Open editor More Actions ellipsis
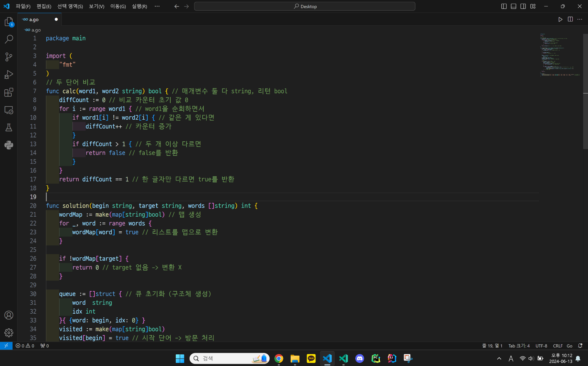588x366 pixels. click(x=580, y=19)
